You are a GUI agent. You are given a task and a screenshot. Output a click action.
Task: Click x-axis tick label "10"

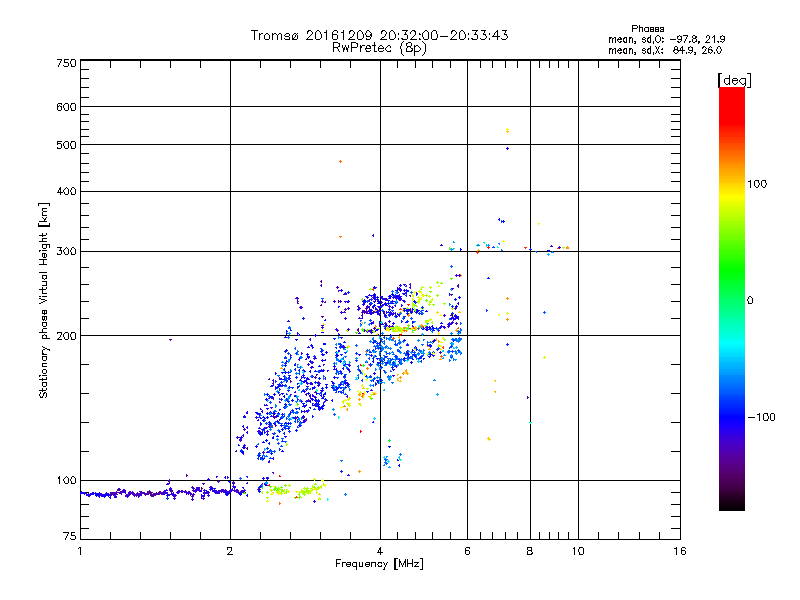click(x=578, y=551)
